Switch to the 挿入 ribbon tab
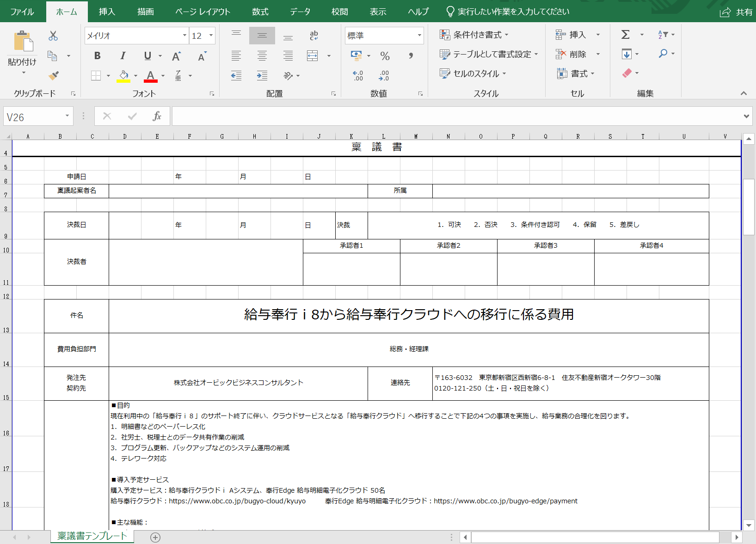 point(107,12)
